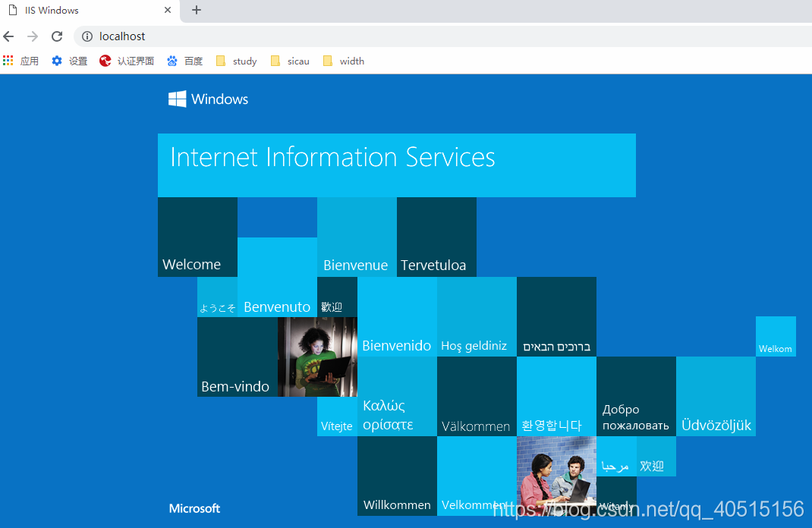Click the Benvenuto tile

point(278,278)
